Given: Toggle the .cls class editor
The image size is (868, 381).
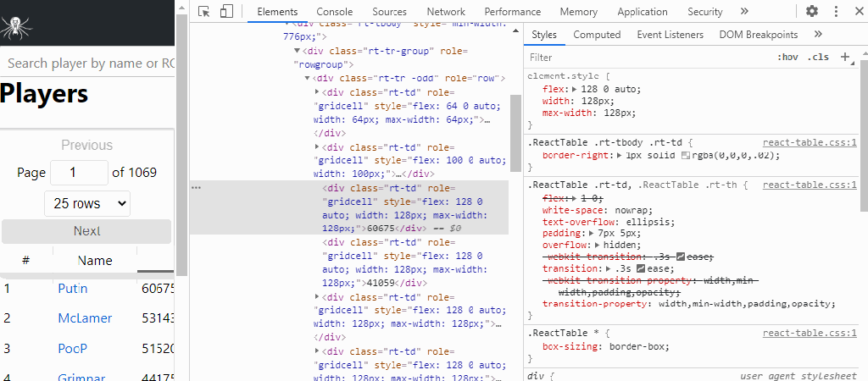Looking at the screenshot, I should coord(819,58).
